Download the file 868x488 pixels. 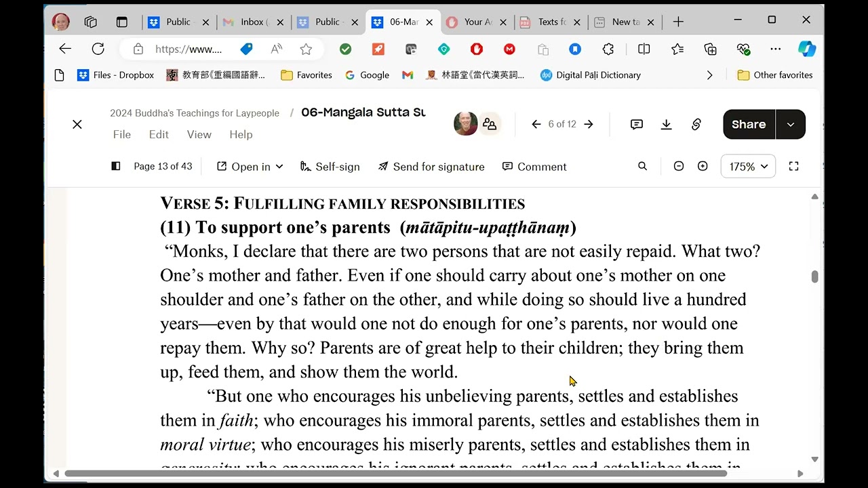pos(666,124)
